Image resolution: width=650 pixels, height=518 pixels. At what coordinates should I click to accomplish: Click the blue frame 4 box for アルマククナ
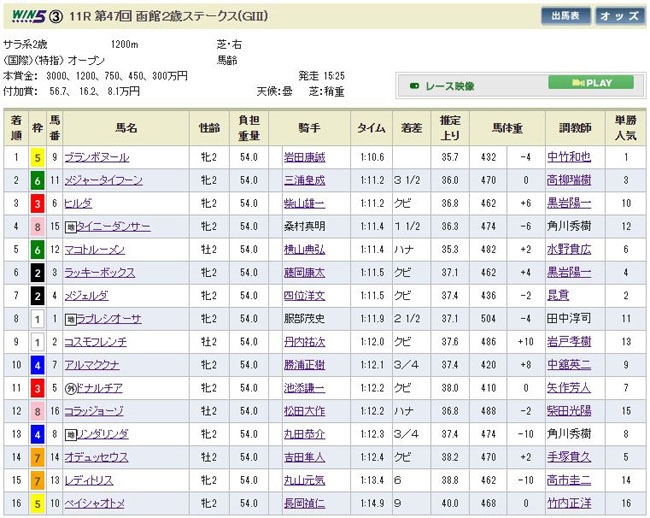click(x=38, y=365)
